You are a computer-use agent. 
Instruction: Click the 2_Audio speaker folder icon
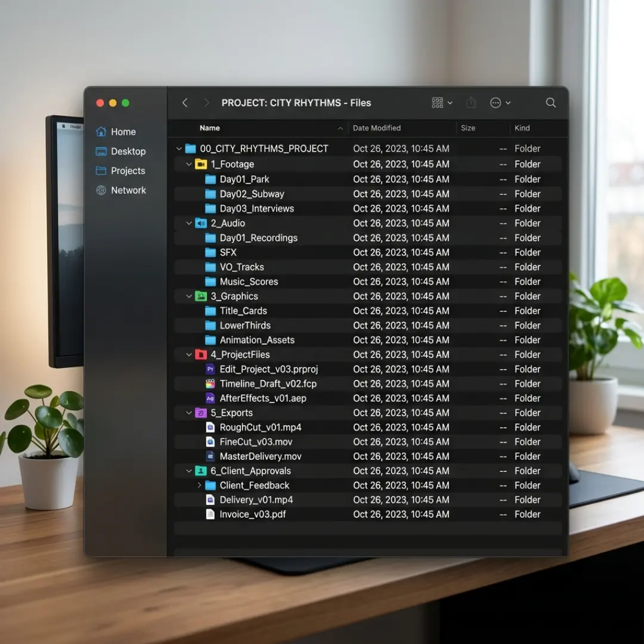click(201, 223)
